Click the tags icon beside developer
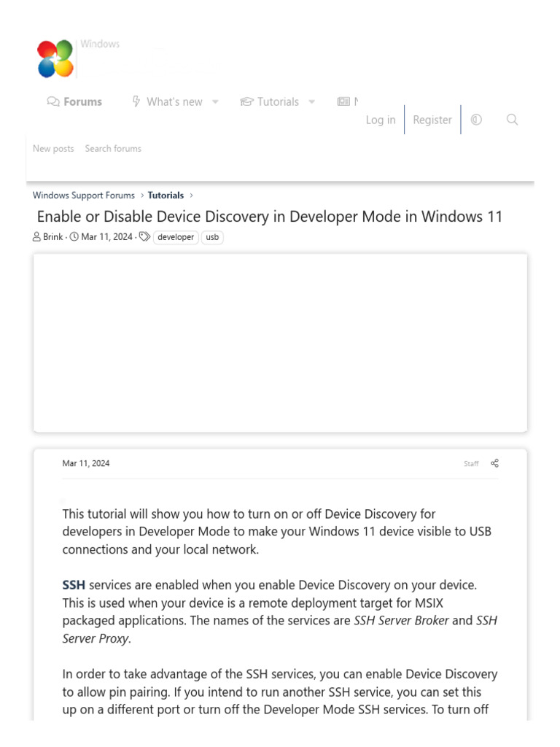Viewport: 560px width, 747px height. pyautogui.click(x=145, y=237)
